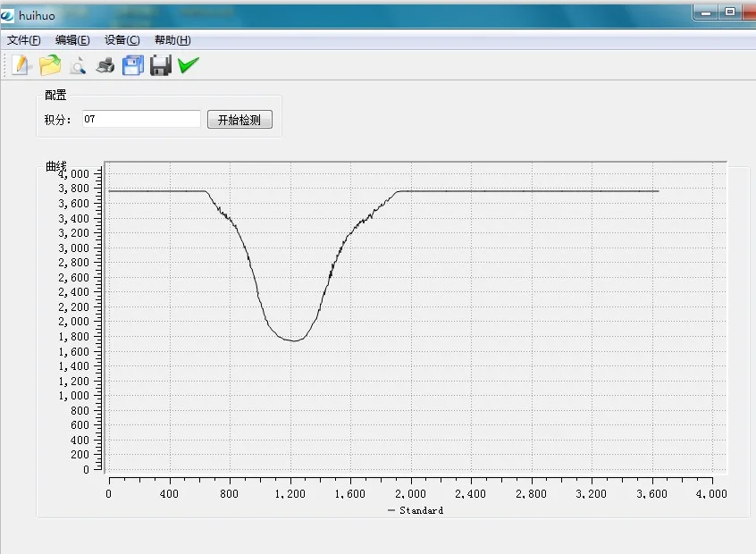Confirm settings with the green checkmark icon

coord(187,63)
